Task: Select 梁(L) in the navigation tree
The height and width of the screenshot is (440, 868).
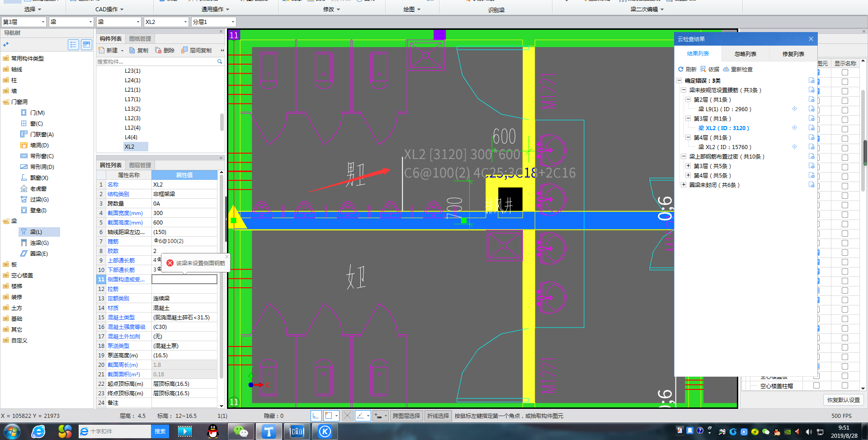Action: (x=39, y=232)
